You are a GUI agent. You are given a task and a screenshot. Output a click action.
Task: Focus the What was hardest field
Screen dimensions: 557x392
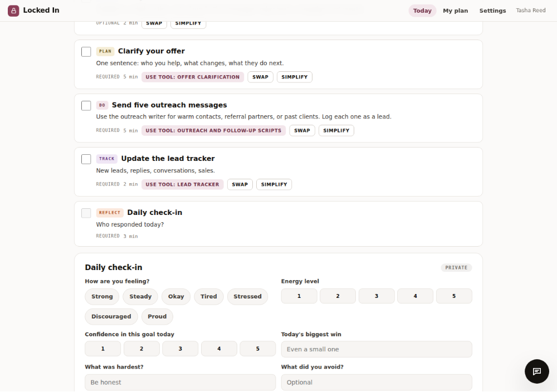point(180,383)
